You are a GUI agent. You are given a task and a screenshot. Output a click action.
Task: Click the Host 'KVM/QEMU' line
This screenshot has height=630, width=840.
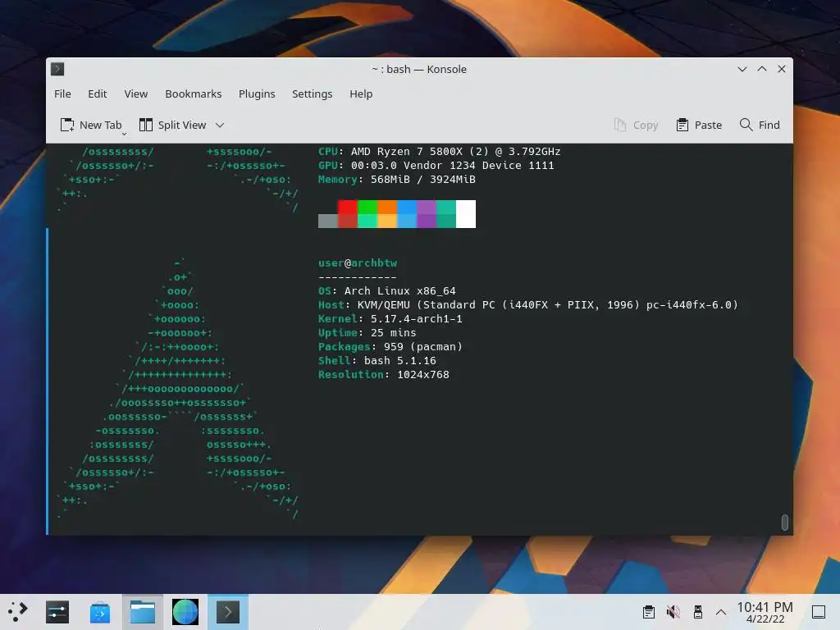point(528,305)
